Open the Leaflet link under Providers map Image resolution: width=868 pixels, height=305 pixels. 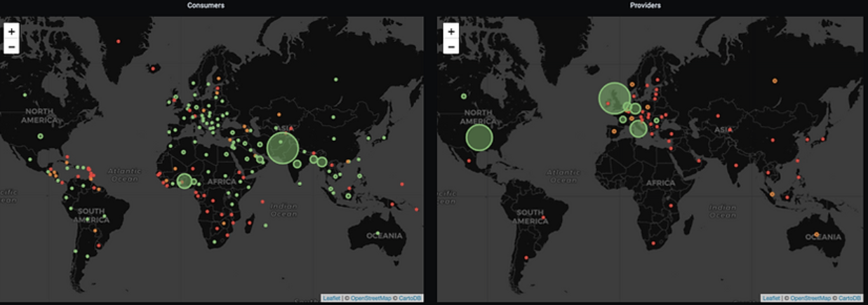point(770,298)
